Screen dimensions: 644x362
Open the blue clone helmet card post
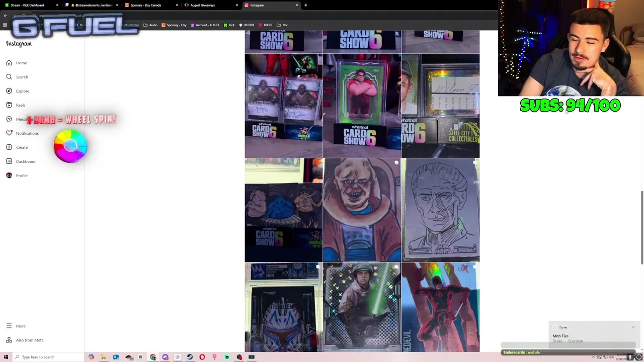(x=284, y=307)
